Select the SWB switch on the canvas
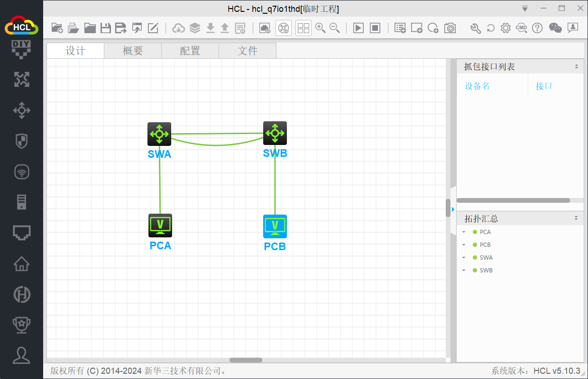 click(275, 133)
